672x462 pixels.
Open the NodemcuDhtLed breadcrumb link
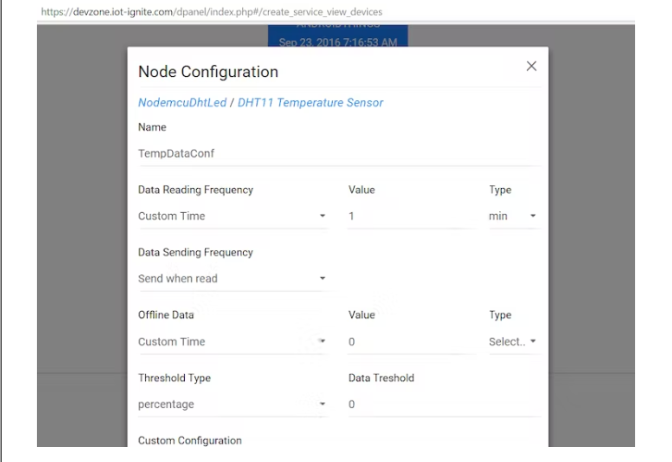tap(182, 102)
